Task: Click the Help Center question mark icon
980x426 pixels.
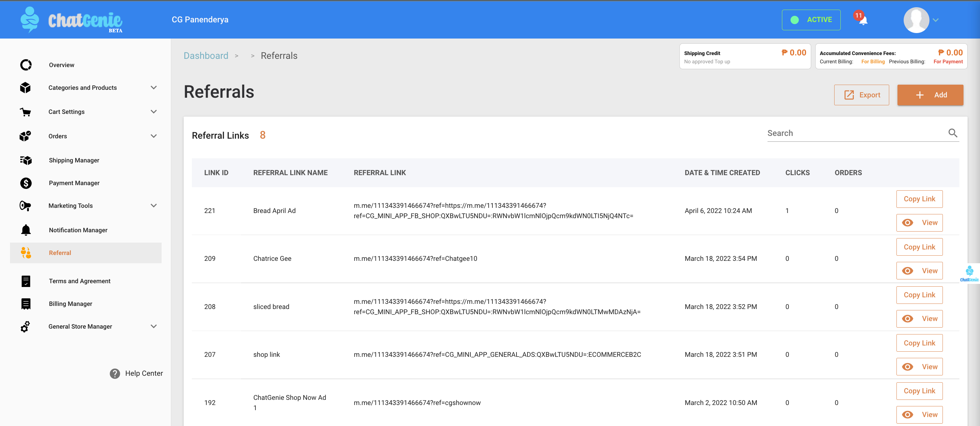Action: (x=115, y=373)
